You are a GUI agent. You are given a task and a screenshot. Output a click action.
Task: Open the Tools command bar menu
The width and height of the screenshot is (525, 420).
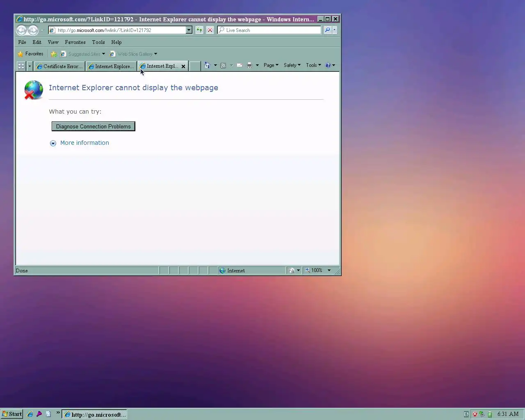point(313,65)
